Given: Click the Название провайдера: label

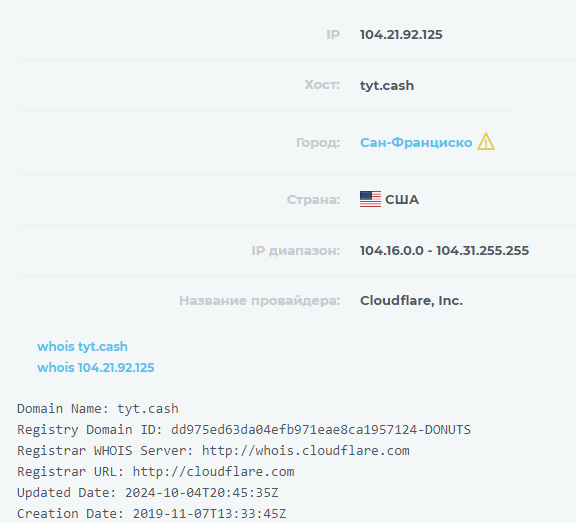Looking at the screenshot, I should point(259,300).
